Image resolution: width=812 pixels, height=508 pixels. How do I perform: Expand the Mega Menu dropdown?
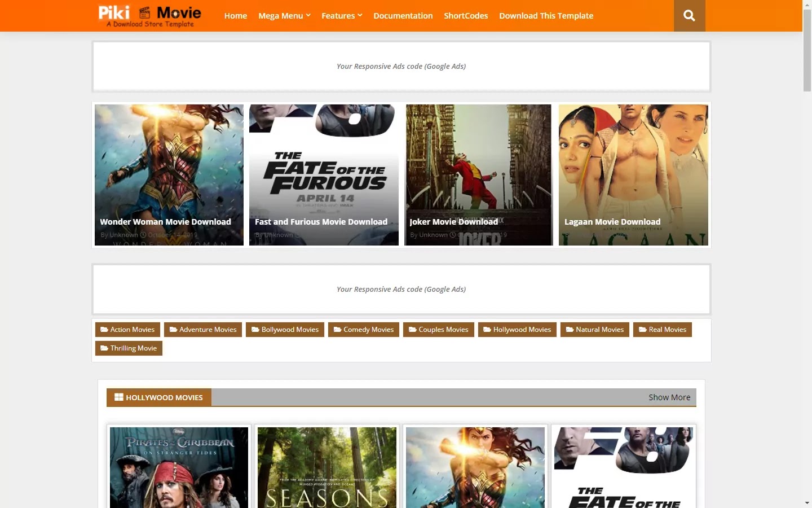[x=284, y=16]
